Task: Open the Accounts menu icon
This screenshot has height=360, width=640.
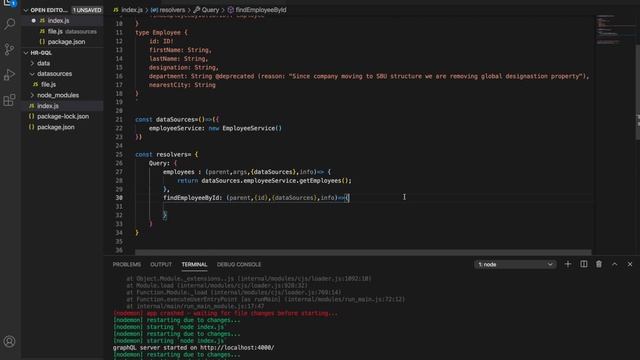Action: click(9, 341)
